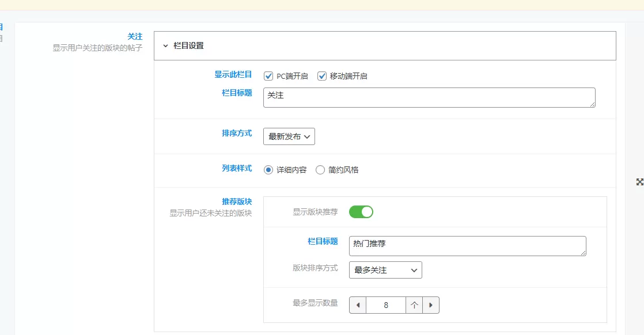Open the 最多关注 版块排序方式 dropdown

[385, 270]
